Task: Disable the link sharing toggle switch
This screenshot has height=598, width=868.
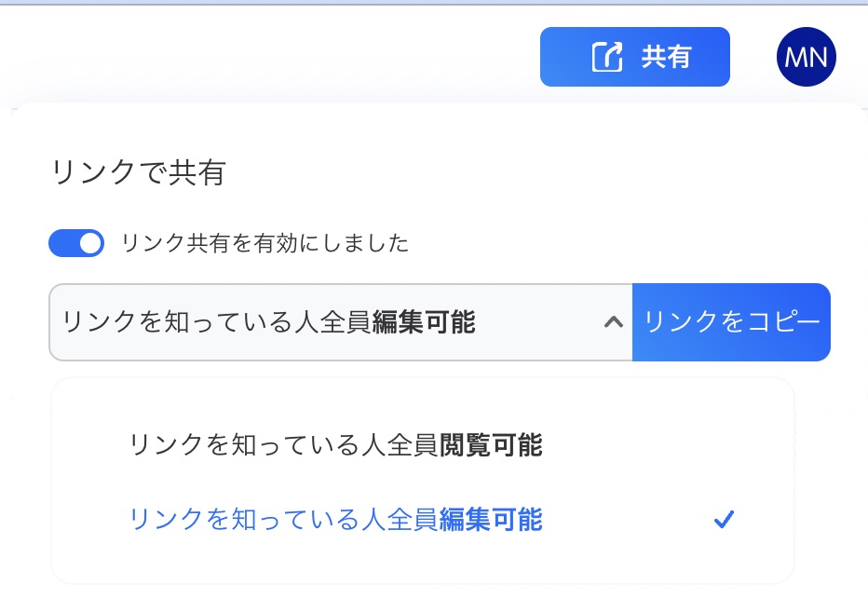Action: point(76,244)
